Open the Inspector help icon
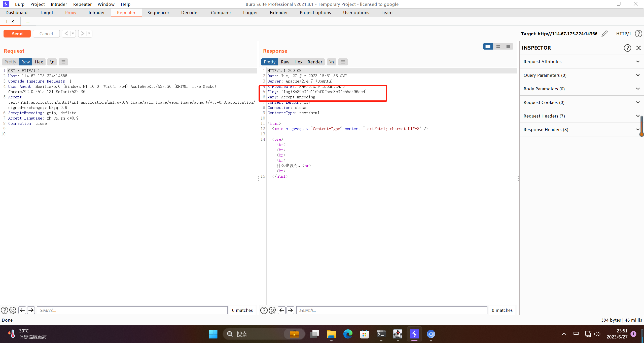This screenshot has width=644, height=343. [x=627, y=48]
